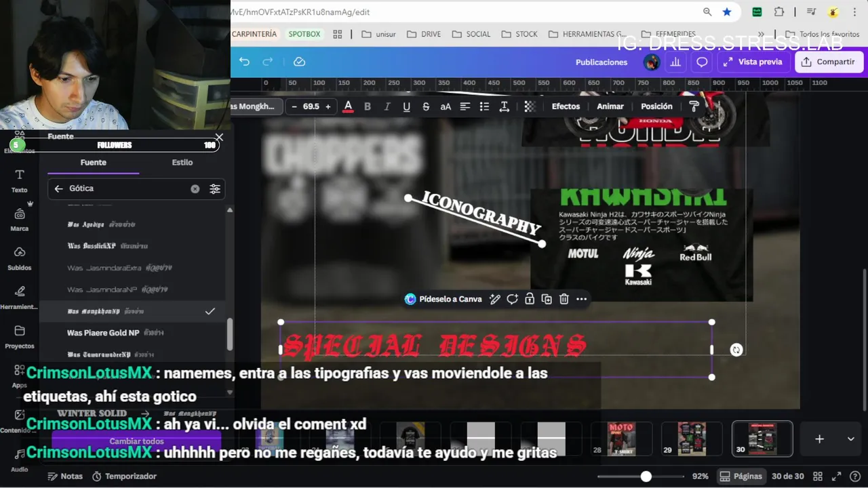Image resolution: width=868 pixels, height=488 pixels.
Task: Undo the last action in Canva
Action: (244, 62)
